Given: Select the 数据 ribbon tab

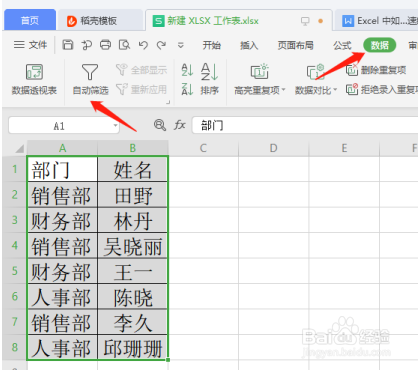Looking at the screenshot, I should pyautogui.click(x=379, y=45).
